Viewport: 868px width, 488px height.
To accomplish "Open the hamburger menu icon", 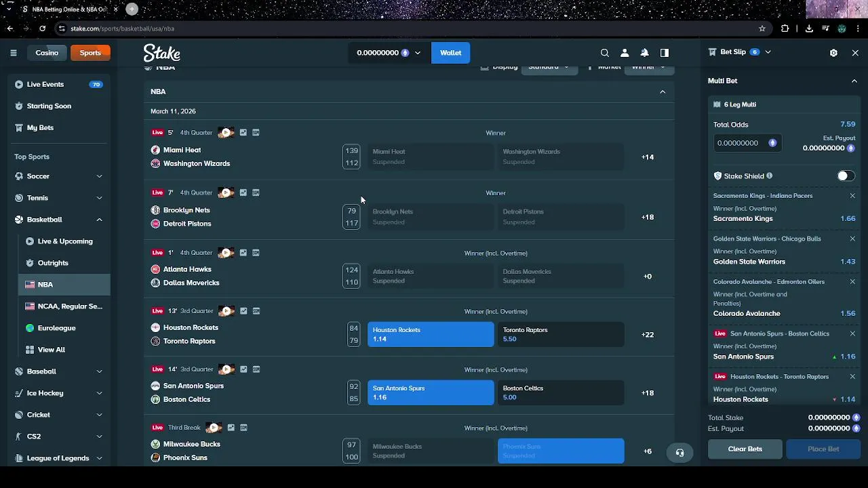I will (x=13, y=53).
